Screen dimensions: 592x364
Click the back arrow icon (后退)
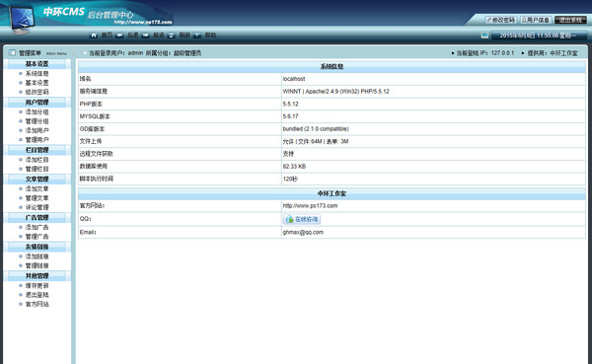point(119,36)
